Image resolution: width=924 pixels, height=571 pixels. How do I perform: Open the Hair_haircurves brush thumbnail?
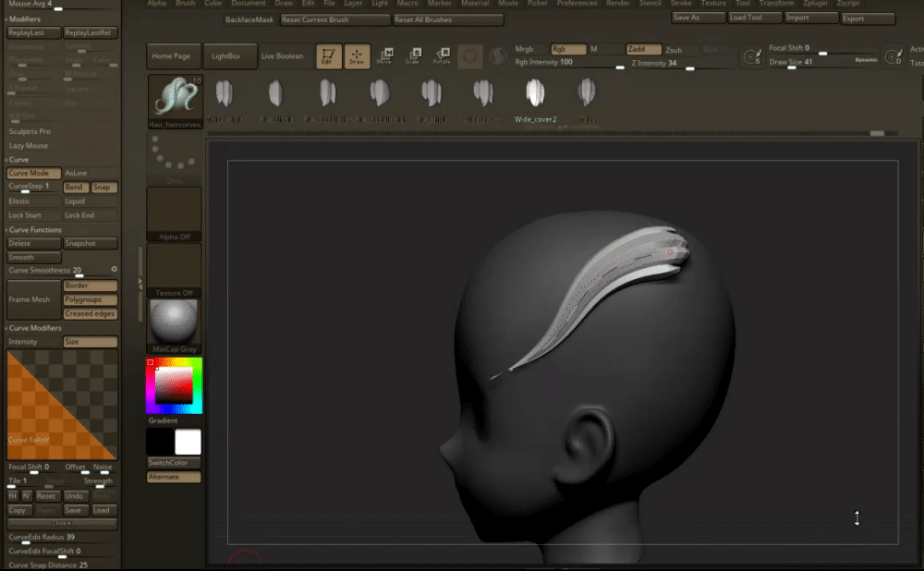tap(175, 102)
